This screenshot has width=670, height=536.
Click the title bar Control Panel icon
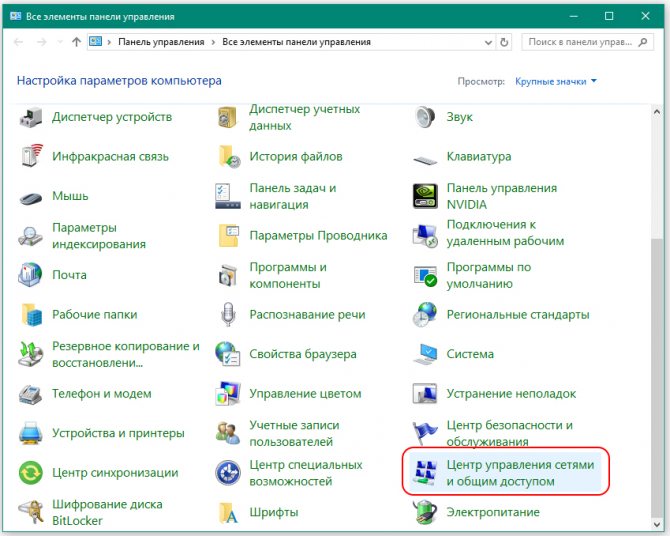pos(16,16)
